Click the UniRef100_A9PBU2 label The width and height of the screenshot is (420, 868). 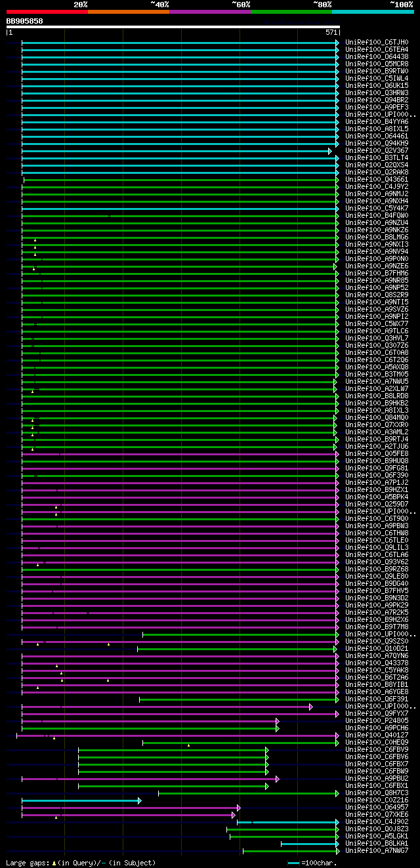click(x=377, y=778)
